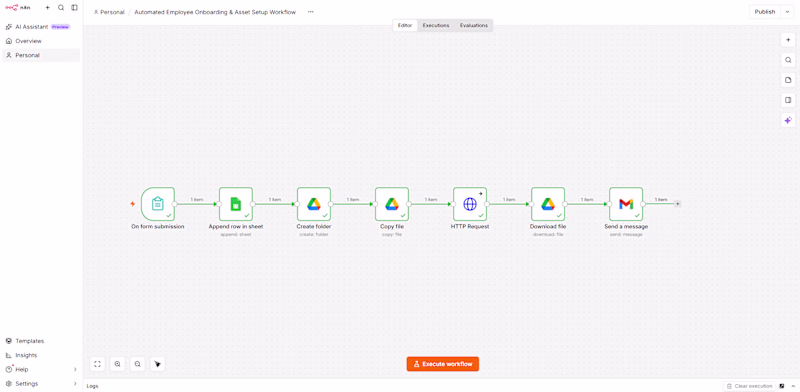This screenshot has width=800, height=392.
Task: Switch to the Executions tab
Action: [436, 26]
